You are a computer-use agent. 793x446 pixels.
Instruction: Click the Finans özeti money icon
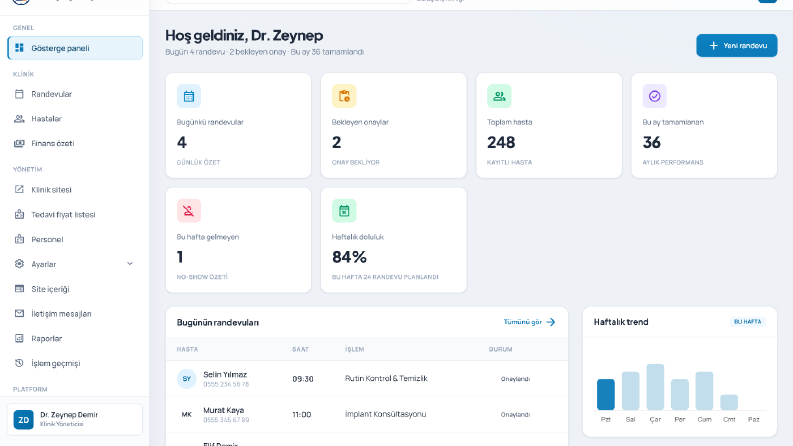19,144
